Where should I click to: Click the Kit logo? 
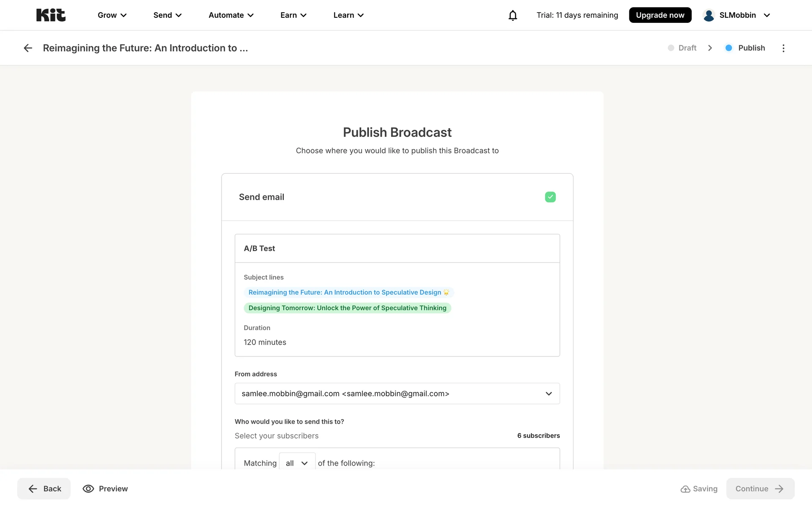click(x=51, y=15)
